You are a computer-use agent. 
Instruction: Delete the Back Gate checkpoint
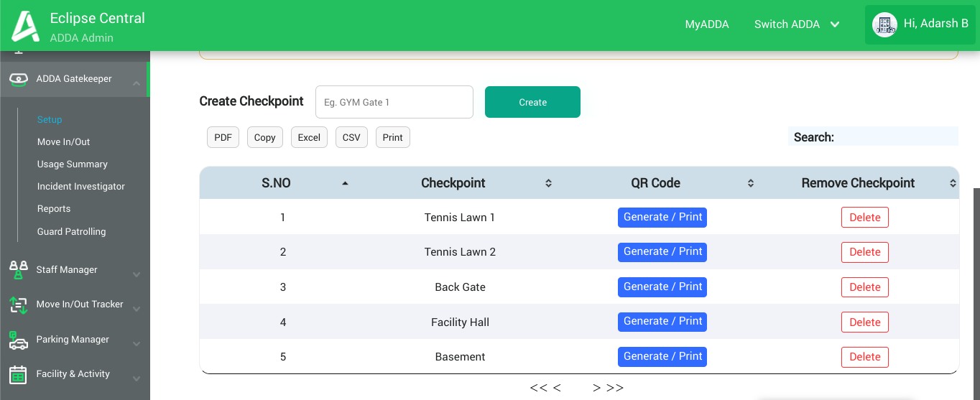(864, 287)
